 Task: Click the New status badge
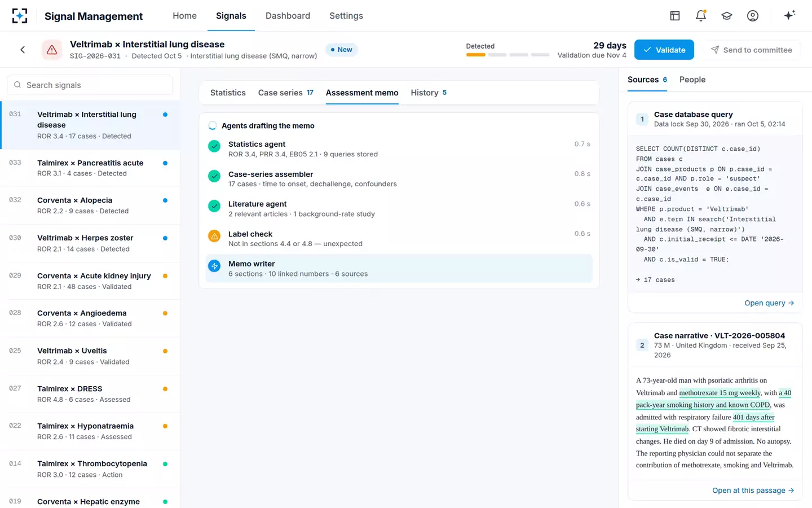pos(342,50)
